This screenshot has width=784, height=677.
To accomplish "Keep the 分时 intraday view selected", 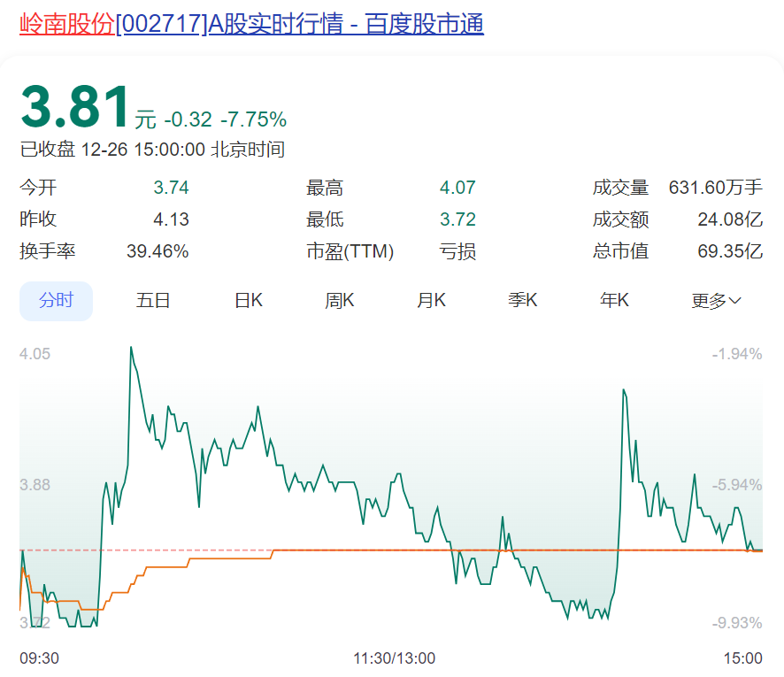I will pyautogui.click(x=56, y=300).
